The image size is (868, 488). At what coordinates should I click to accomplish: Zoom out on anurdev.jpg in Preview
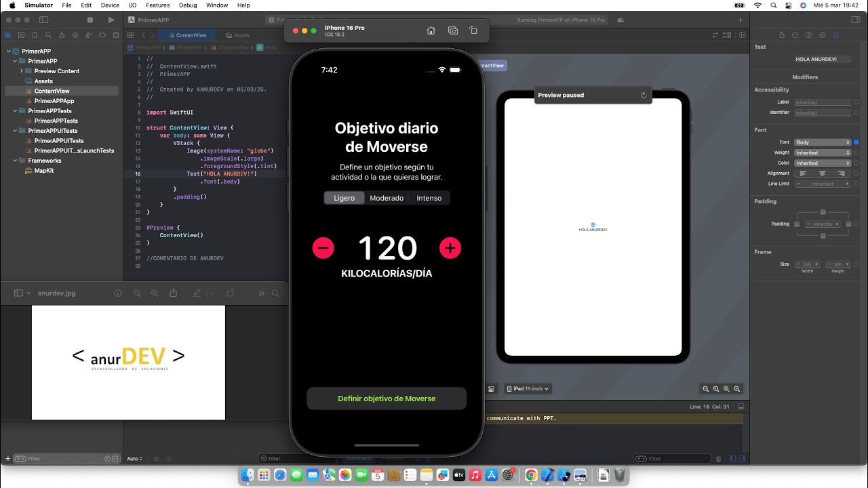137,293
